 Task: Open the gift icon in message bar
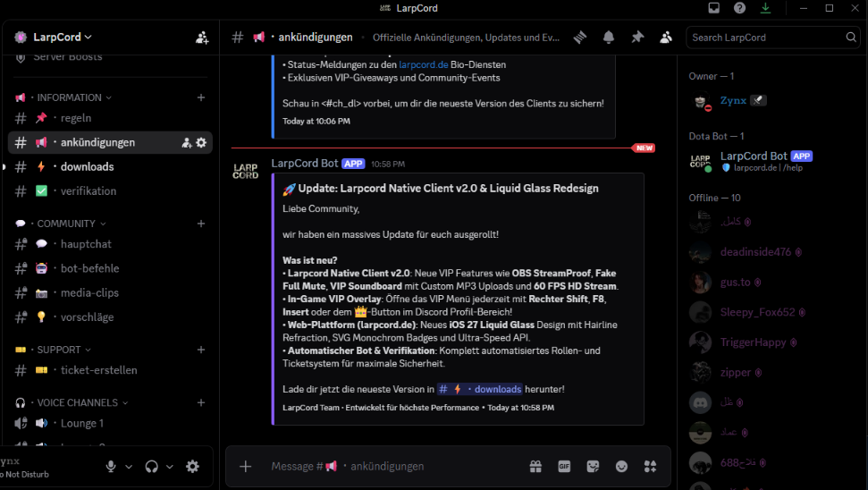click(x=535, y=466)
